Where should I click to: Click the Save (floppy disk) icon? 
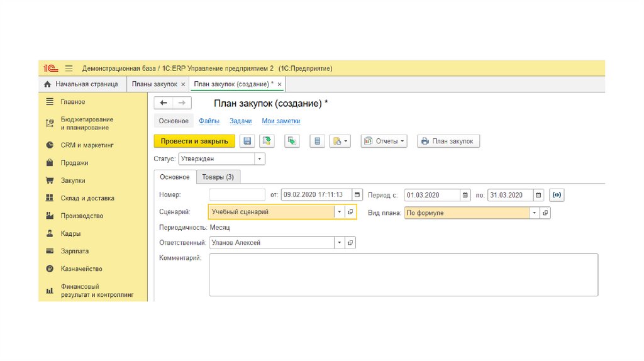(x=247, y=142)
